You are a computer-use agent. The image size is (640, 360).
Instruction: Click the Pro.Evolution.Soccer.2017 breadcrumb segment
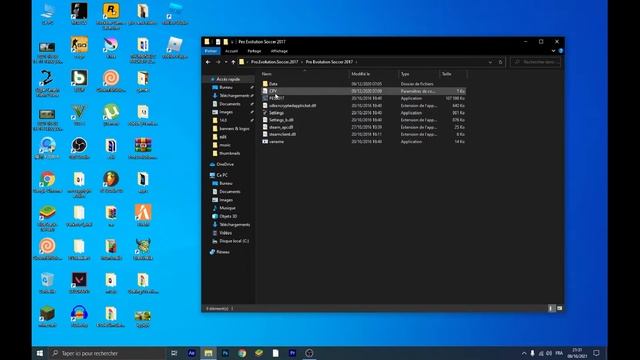[274, 62]
